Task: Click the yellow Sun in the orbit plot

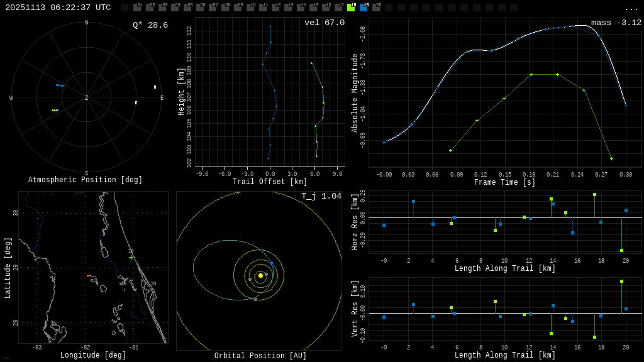Action: pos(260,276)
